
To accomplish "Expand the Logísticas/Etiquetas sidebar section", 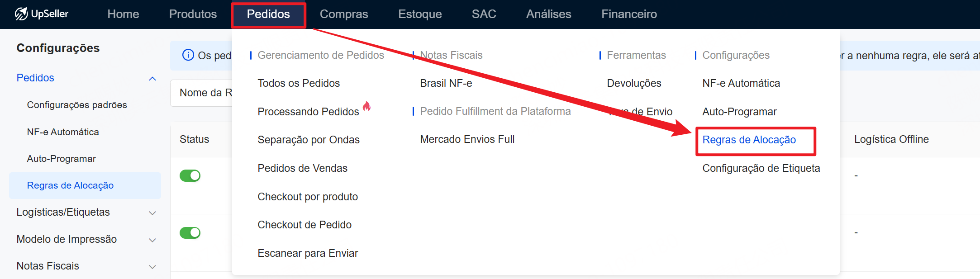I will click(152, 213).
